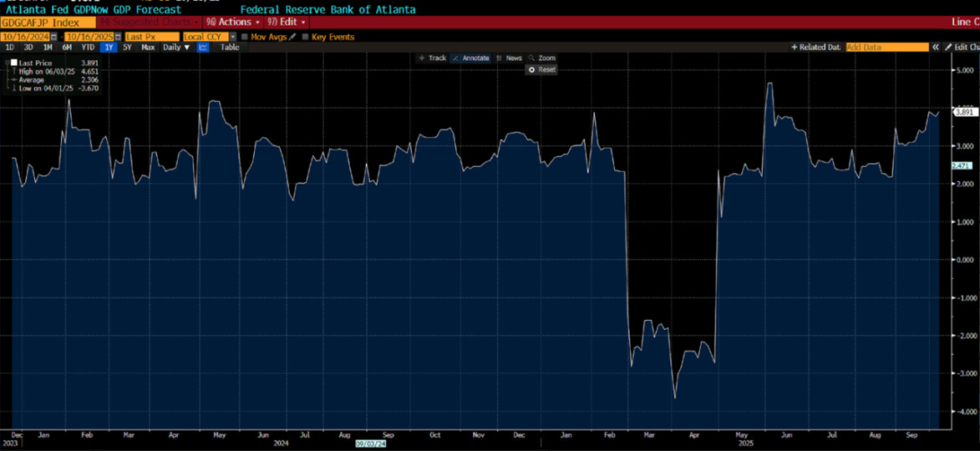Open the Edit dropdown menu
This screenshot has height=451, width=980.
coord(287,22)
